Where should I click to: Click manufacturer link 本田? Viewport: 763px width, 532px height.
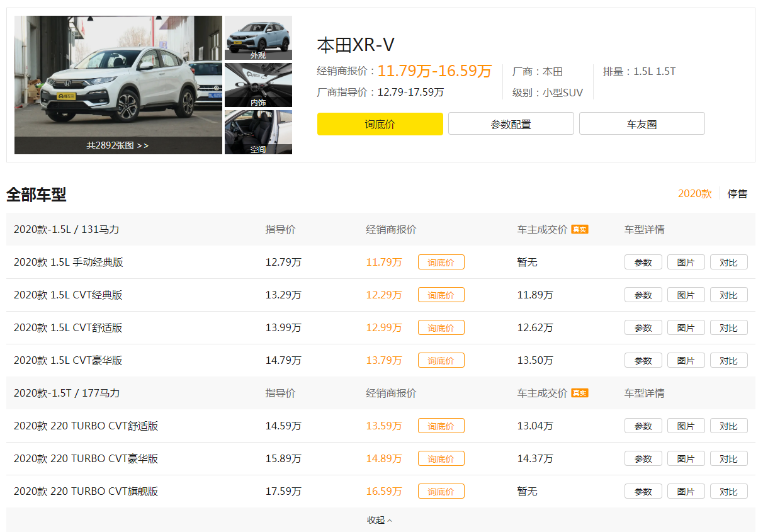pos(553,72)
